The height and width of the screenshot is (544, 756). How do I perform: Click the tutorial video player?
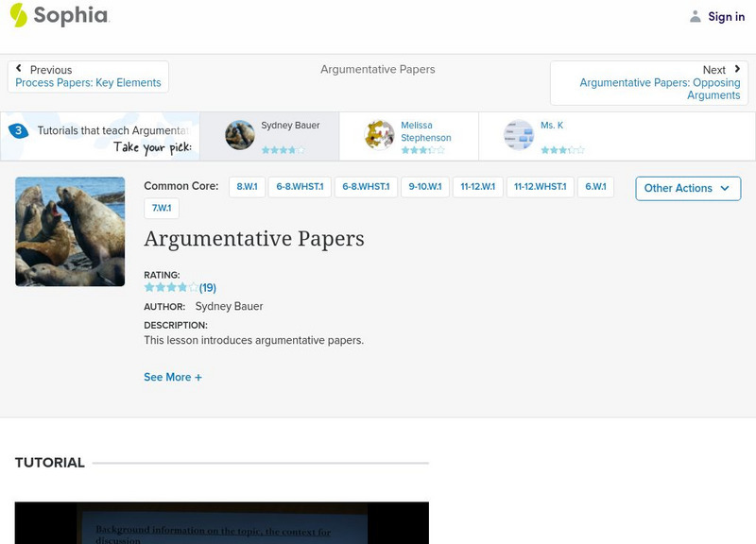coord(222,523)
